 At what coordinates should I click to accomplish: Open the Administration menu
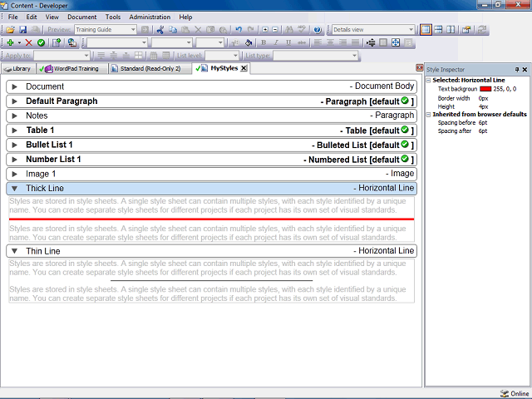150,17
